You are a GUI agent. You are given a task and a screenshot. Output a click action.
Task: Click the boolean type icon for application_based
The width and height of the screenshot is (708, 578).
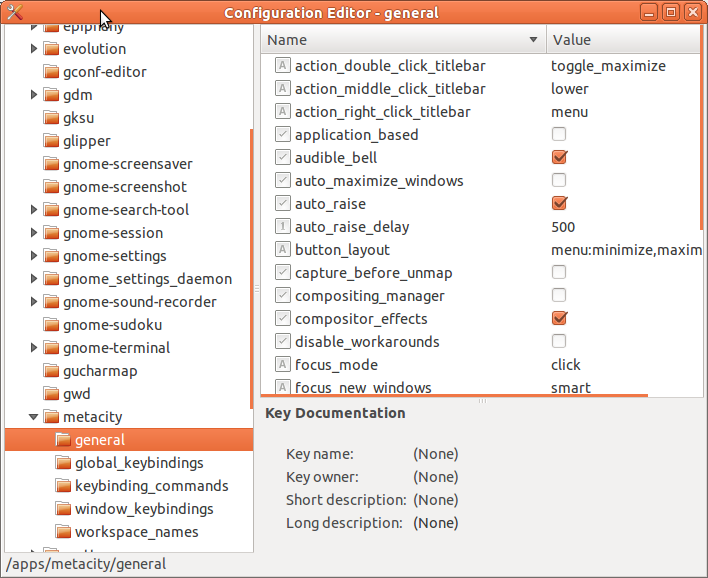[283, 135]
